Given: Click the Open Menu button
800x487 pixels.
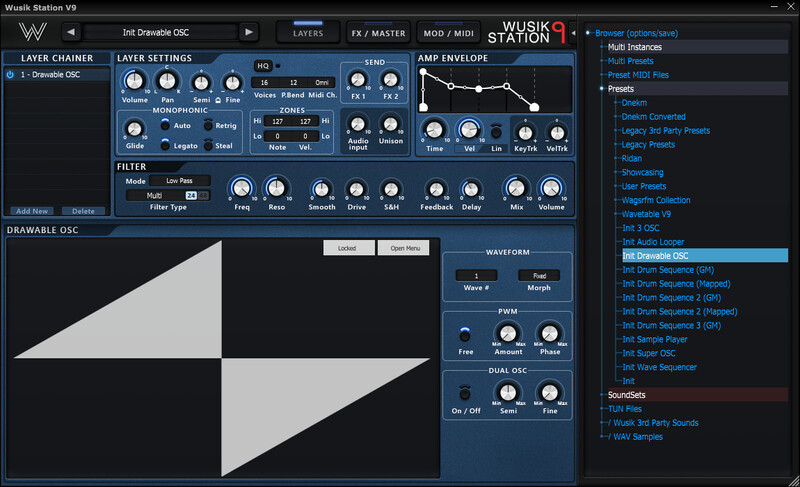Looking at the screenshot, I should click(404, 248).
